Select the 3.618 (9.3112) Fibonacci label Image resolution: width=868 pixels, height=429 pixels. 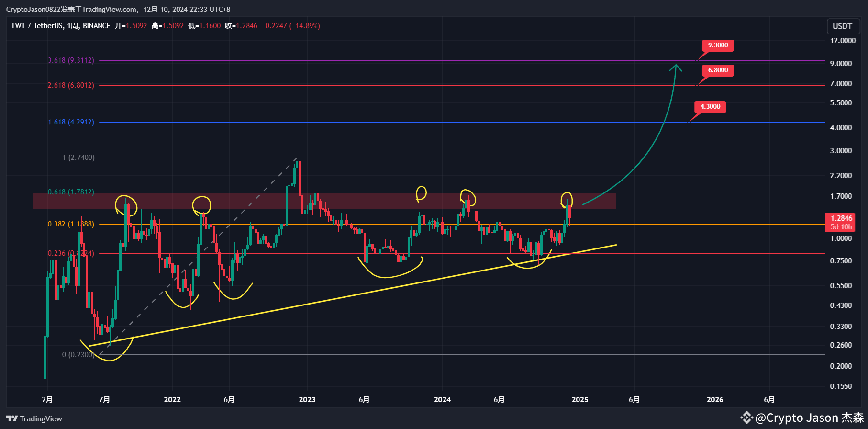click(x=71, y=60)
